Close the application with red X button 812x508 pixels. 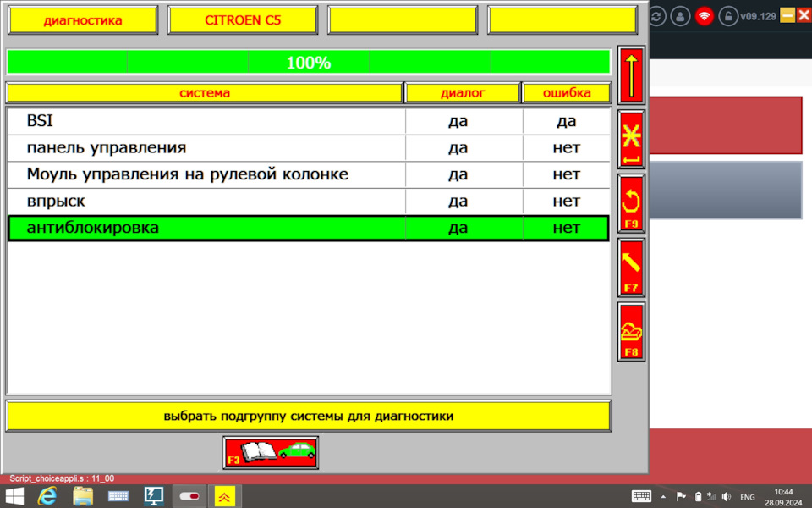click(804, 15)
